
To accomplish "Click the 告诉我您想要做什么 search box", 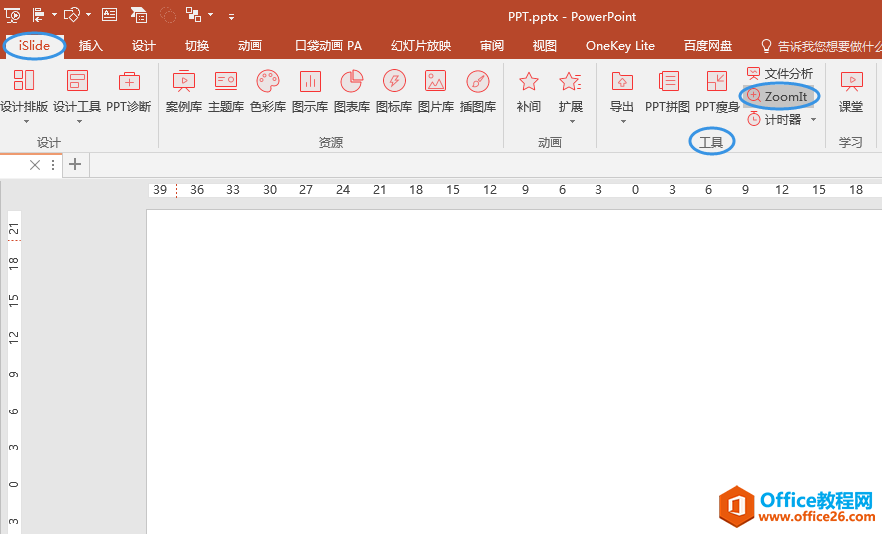I will [x=825, y=46].
